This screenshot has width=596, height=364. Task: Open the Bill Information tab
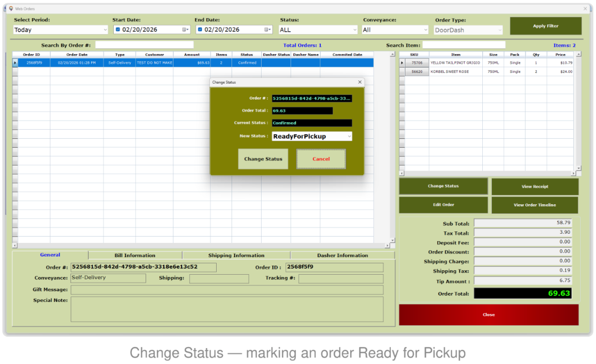[x=135, y=255]
